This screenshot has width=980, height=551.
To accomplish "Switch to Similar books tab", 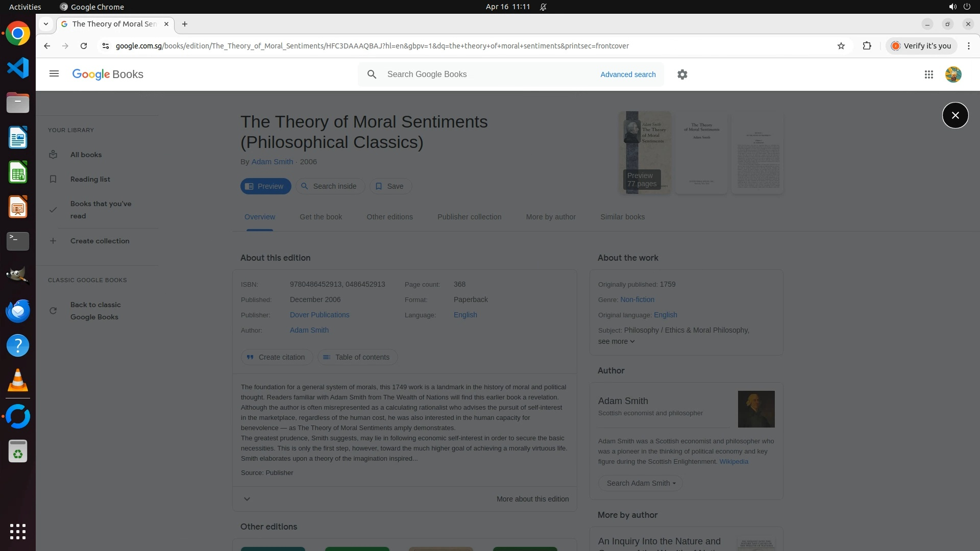I will tap(622, 217).
